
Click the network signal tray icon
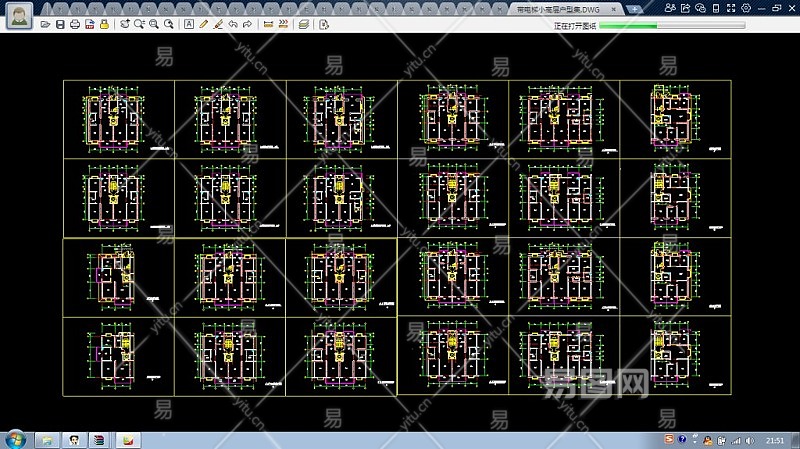pyautogui.click(x=735, y=440)
